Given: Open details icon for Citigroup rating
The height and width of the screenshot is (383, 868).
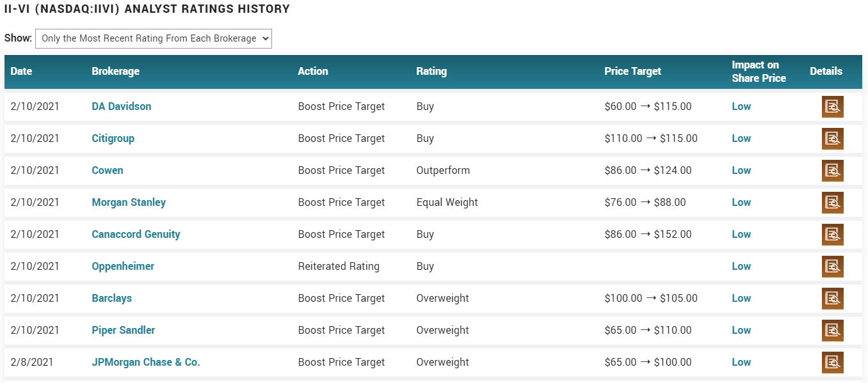Looking at the screenshot, I should 832,139.
